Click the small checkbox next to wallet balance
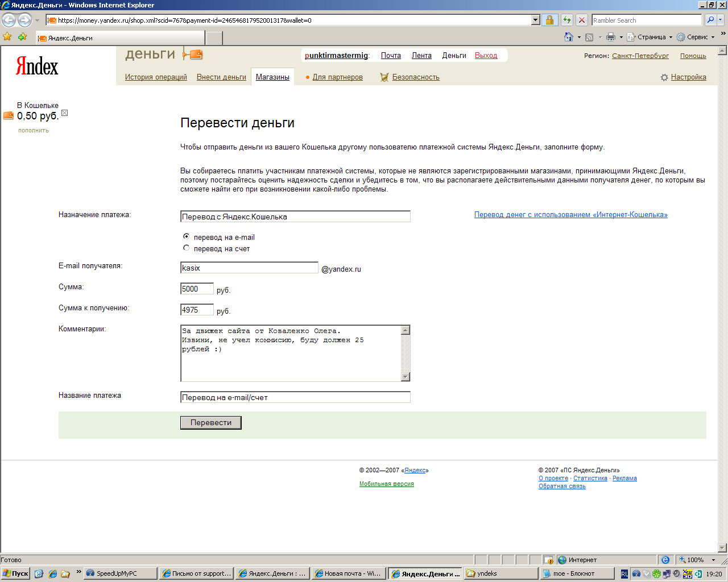 coord(64,113)
